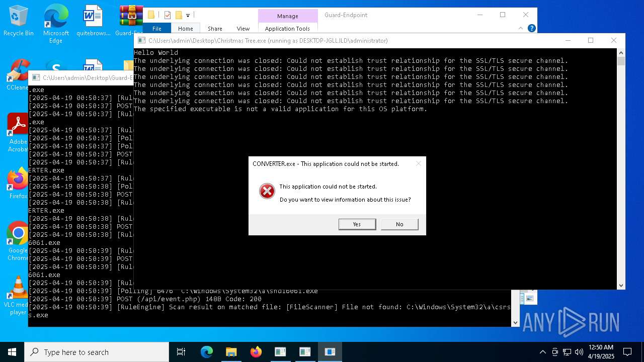The width and height of the screenshot is (644, 362).
Task: Open the Share tab in Explorer window
Action: point(215,29)
